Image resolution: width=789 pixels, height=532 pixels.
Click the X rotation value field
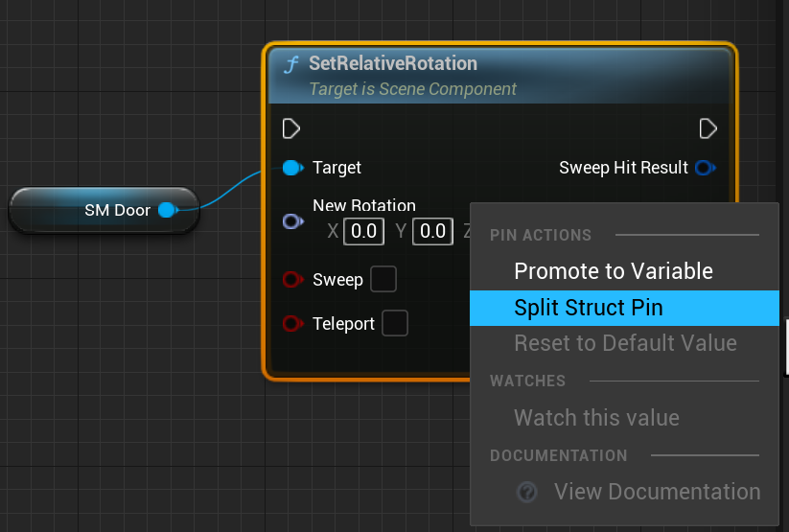(363, 231)
